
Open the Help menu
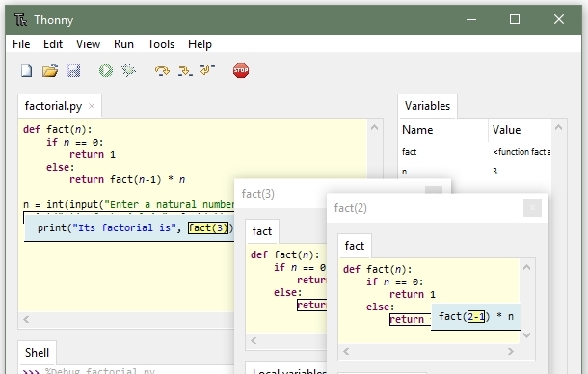[200, 44]
